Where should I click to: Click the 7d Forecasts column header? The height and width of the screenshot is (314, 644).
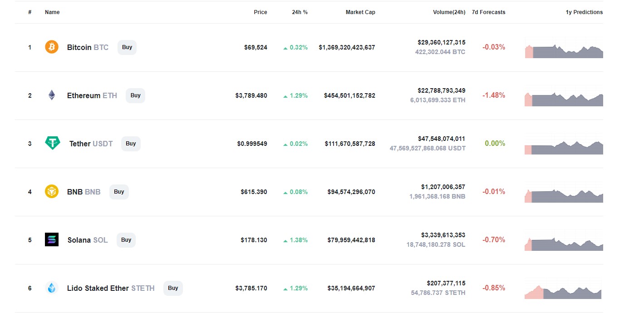[x=489, y=12]
